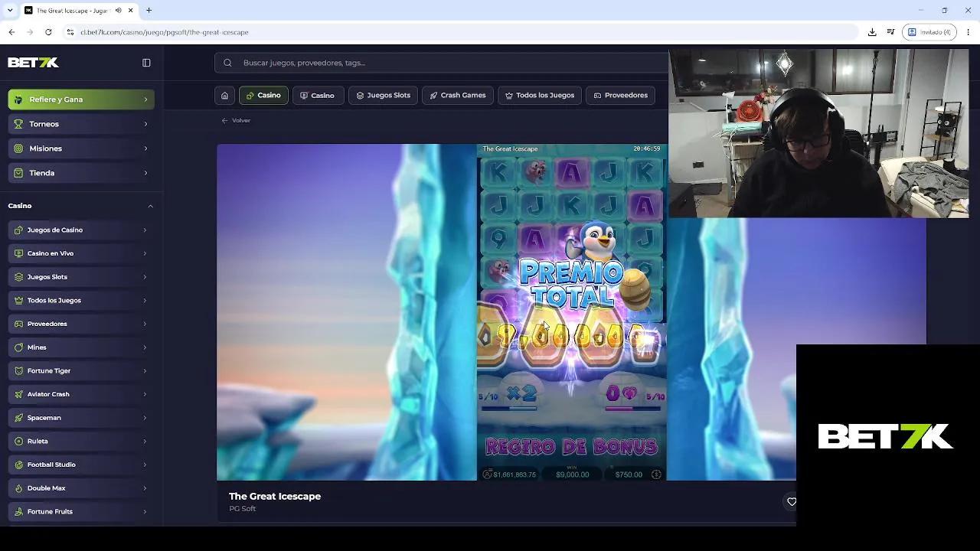Open the Refiere y Gana promotion
The height and width of the screenshot is (551, 980).
81,99
